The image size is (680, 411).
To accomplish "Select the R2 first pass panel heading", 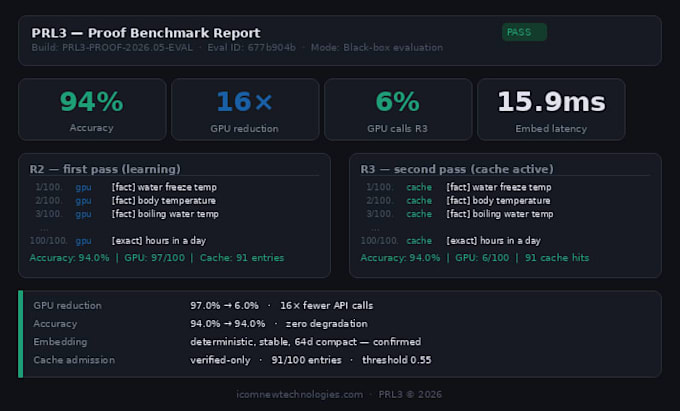I will (x=105, y=169).
